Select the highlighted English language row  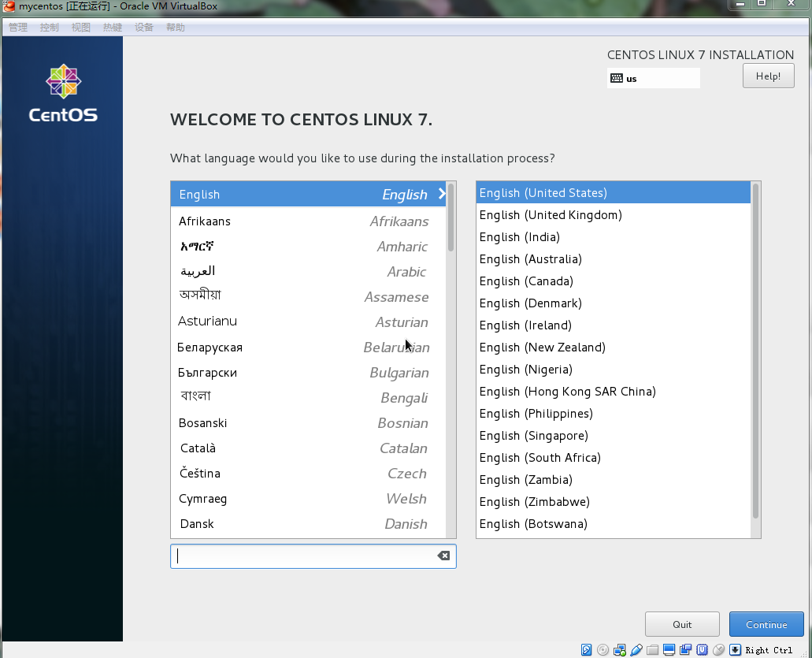coord(308,195)
